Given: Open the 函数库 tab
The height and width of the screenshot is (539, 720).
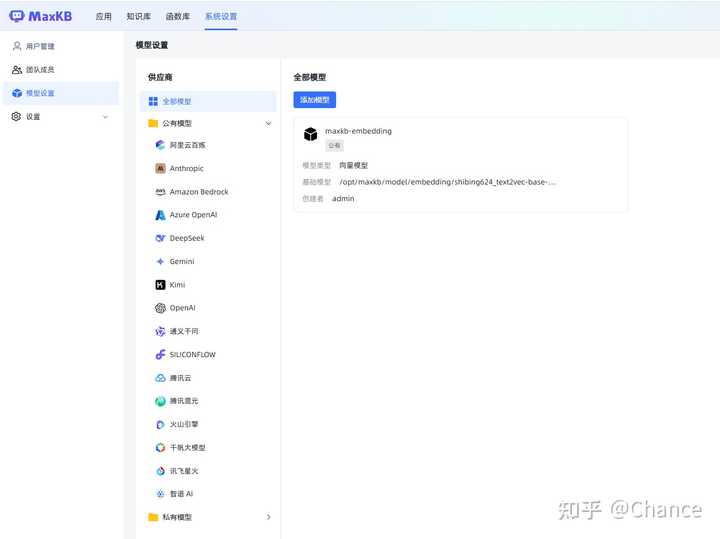Looking at the screenshot, I should coord(178,16).
